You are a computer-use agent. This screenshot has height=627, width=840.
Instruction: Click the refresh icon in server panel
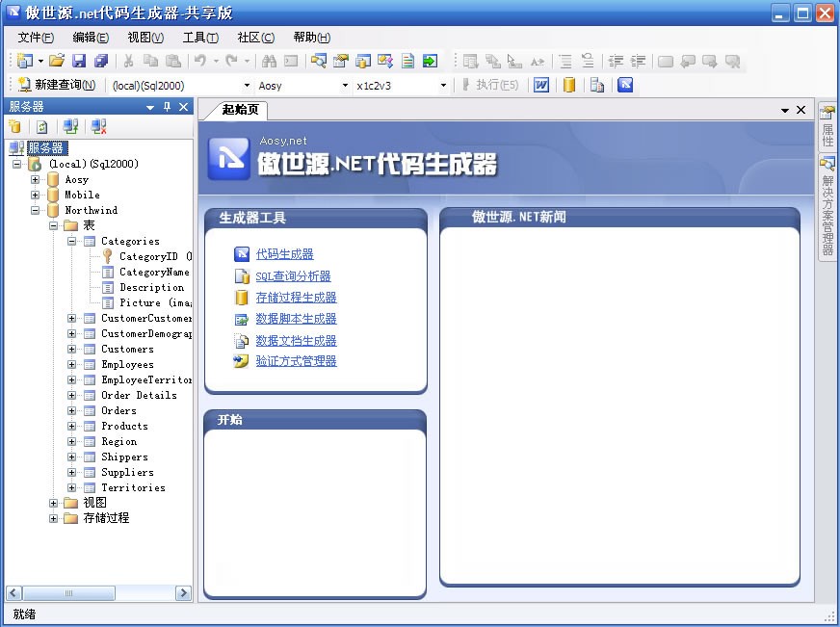[x=41, y=127]
